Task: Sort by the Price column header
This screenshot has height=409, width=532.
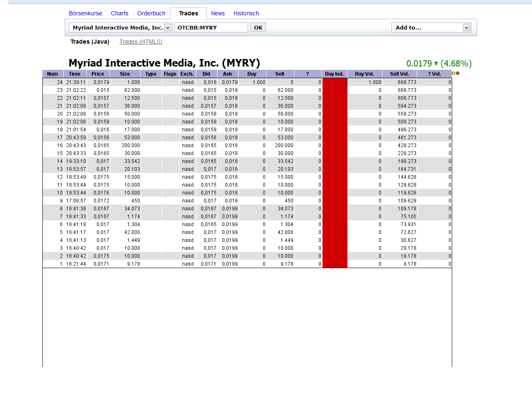Action: pyautogui.click(x=98, y=74)
